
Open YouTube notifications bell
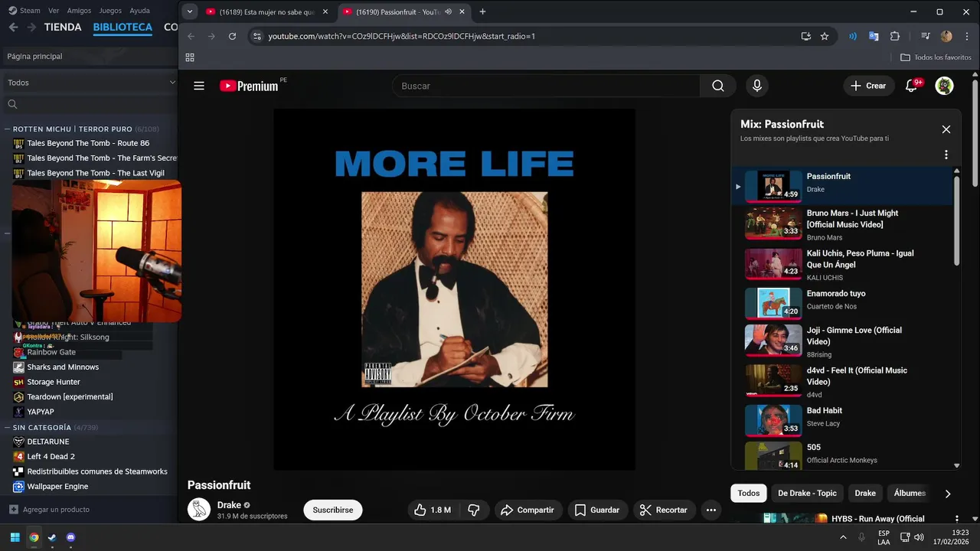click(x=911, y=86)
